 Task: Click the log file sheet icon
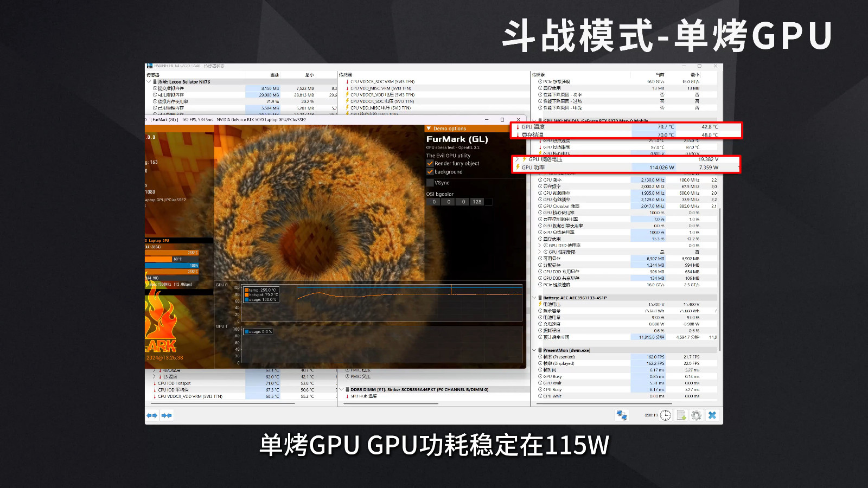pos(681,415)
